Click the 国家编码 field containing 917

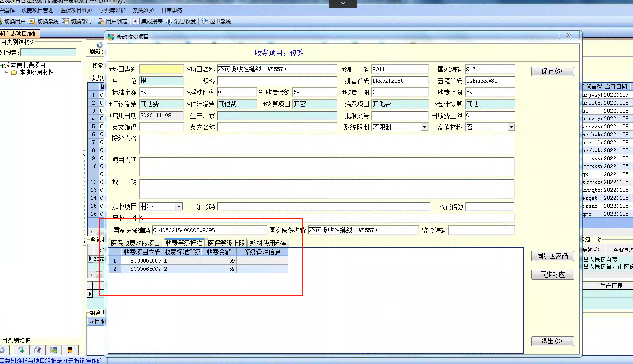point(490,69)
